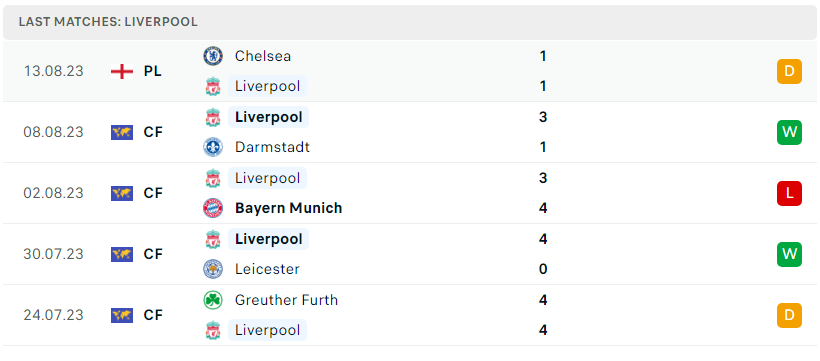The height and width of the screenshot is (361, 820).
Task: Click the Bayern Munich club crest
Action: [213, 208]
